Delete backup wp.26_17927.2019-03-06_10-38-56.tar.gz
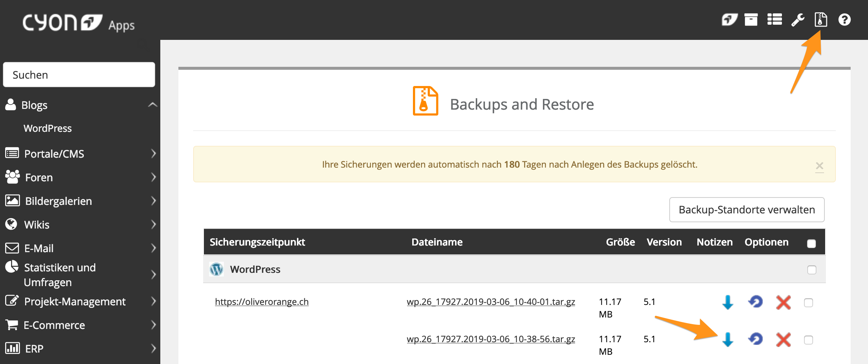This screenshot has height=364, width=868. (783, 340)
